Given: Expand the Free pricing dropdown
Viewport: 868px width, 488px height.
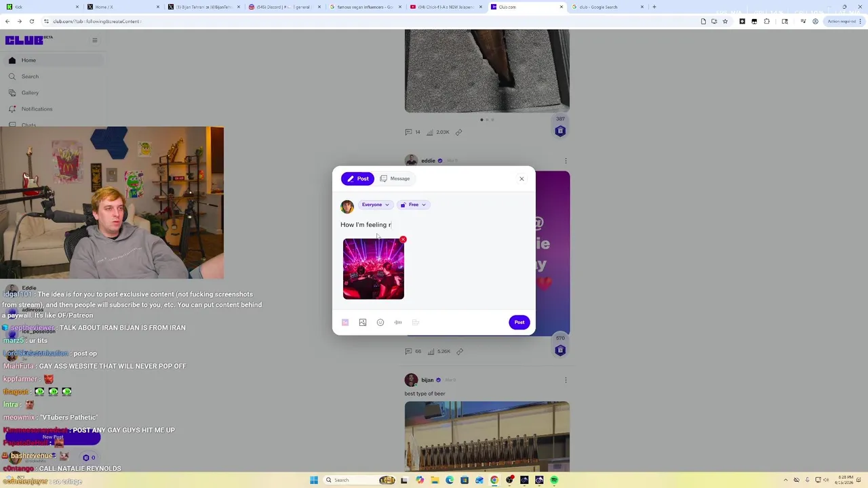Looking at the screenshot, I should tap(413, 205).
